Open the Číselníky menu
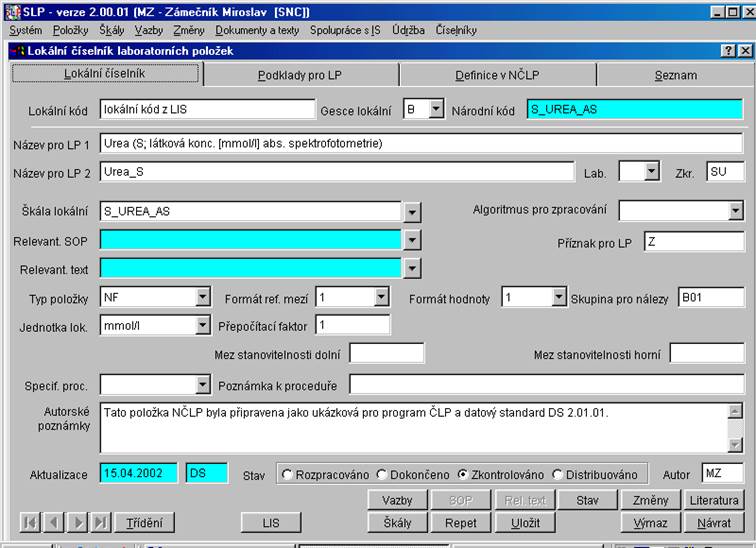The height and width of the screenshot is (548, 756). pyautogui.click(x=456, y=30)
